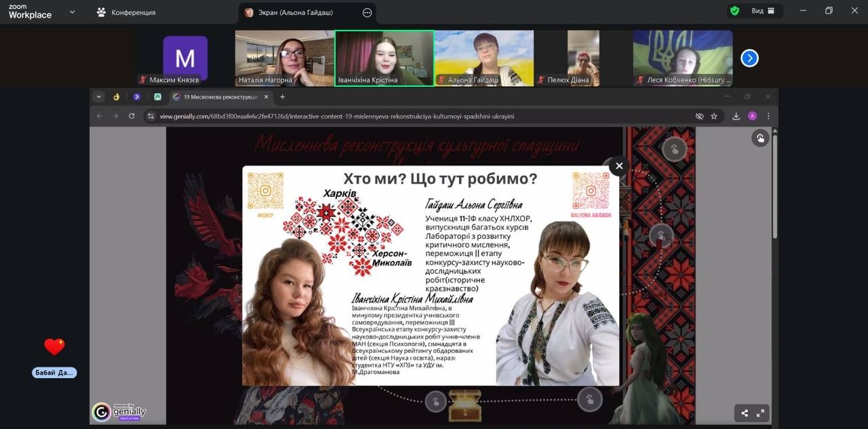Reload the Genially page
This screenshot has height=429, width=868.
(132, 116)
